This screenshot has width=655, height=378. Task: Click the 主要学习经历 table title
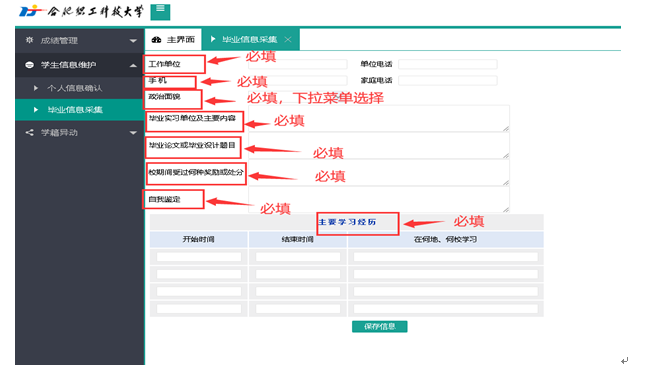[x=347, y=222]
